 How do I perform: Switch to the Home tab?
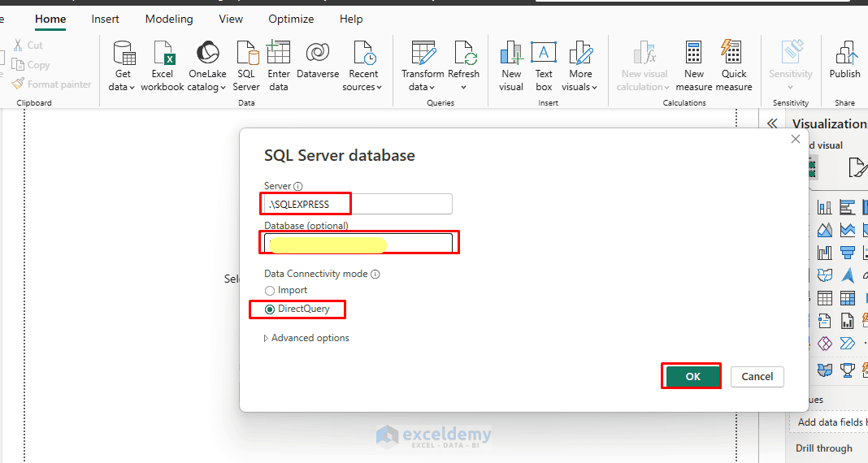[x=50, y=19]
